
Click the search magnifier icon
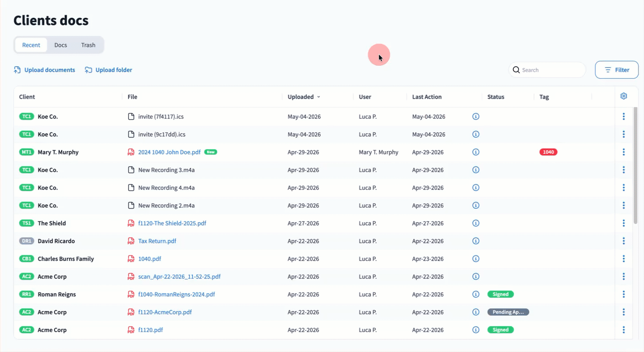[516, 70]
